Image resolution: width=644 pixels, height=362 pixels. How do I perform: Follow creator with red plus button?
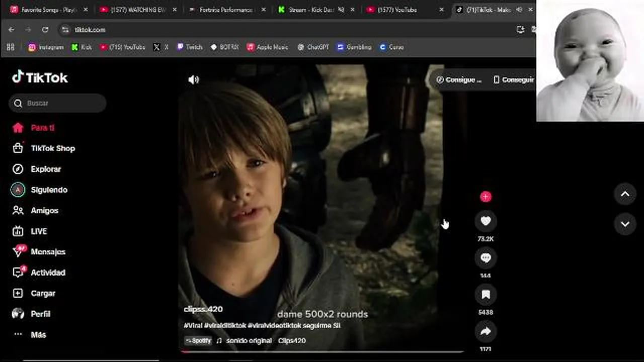click(x=486, y=197)
